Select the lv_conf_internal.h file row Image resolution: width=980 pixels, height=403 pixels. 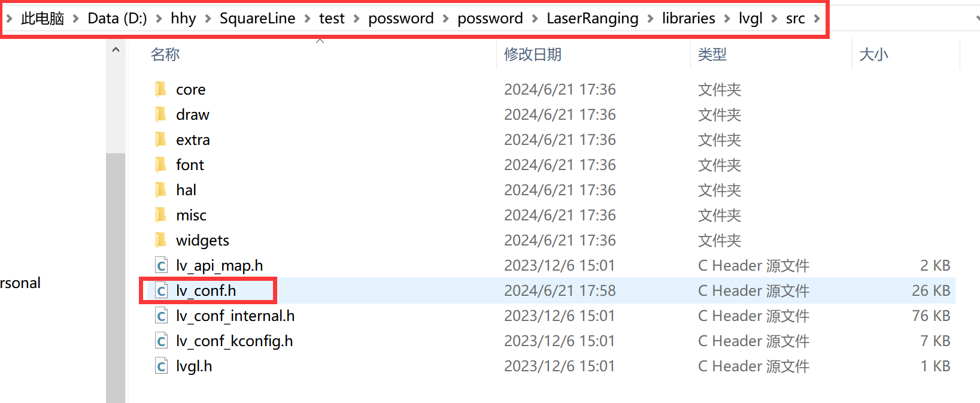548,316
